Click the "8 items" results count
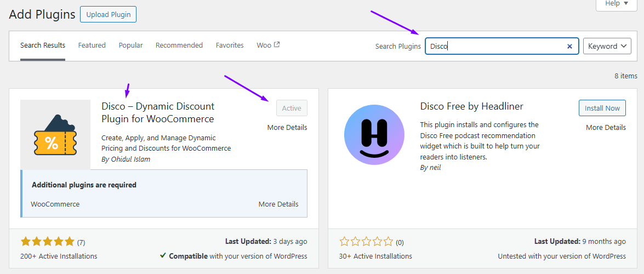The height and width of the screenshot is (274, 644). click(626, 76)
